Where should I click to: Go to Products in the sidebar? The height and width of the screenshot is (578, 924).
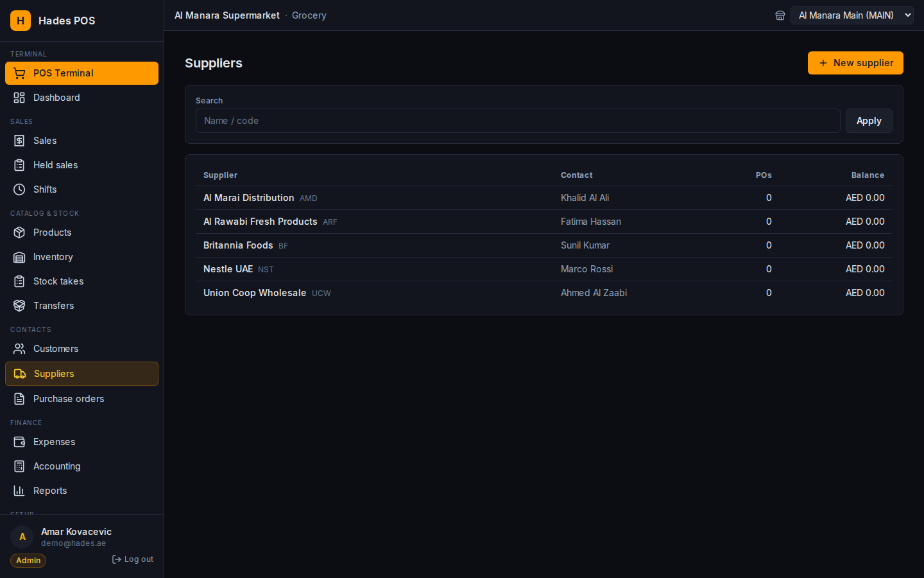click(x=81, y=232)
